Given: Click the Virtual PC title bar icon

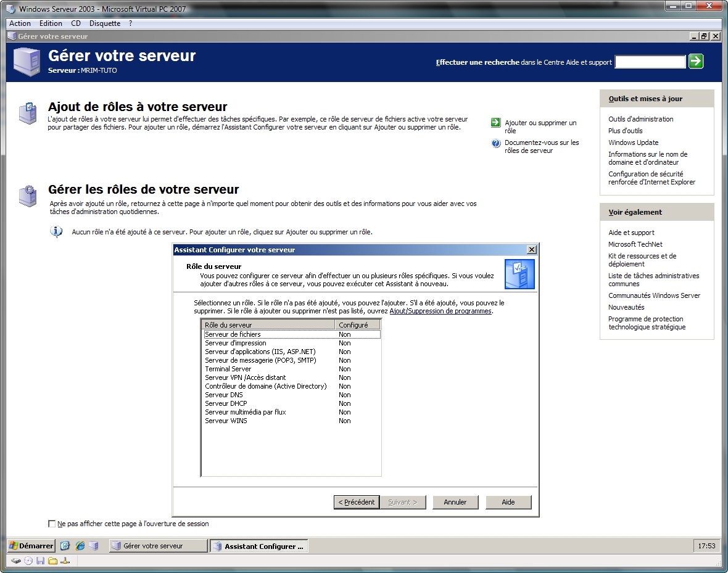Looking at the screenshot, I should [10, 9].
